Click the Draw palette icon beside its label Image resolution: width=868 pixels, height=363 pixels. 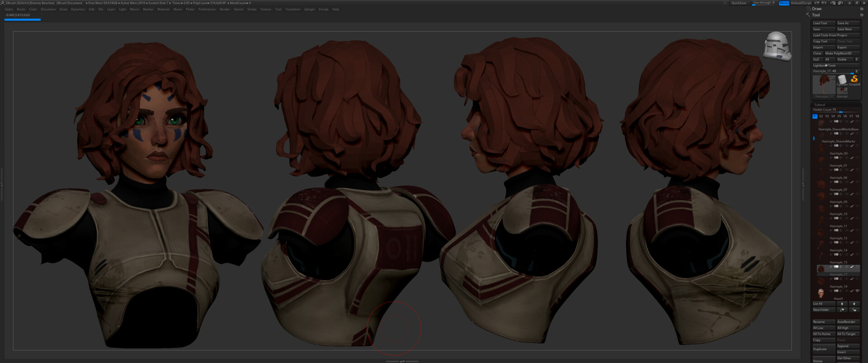pyautogui.click(x=809, y=9)
